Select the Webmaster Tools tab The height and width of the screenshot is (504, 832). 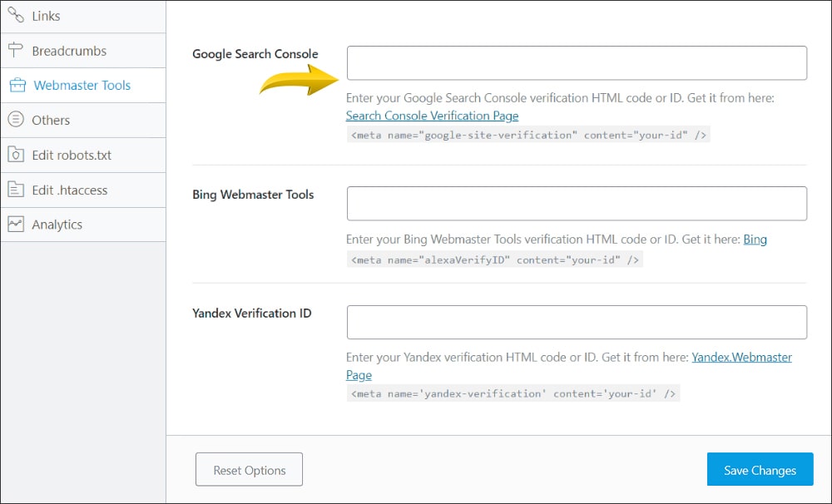[83, 86]
